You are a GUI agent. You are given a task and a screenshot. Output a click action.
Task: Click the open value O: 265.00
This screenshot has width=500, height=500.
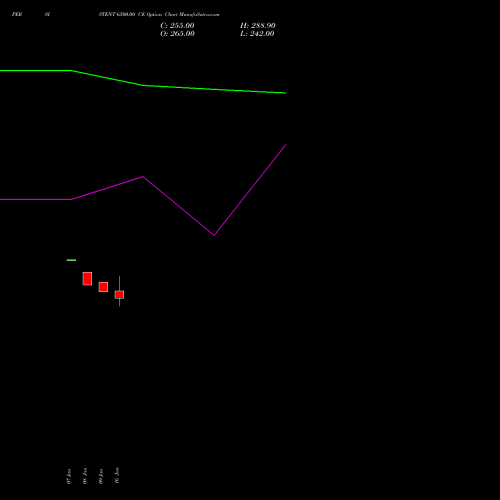coord(177,34)
